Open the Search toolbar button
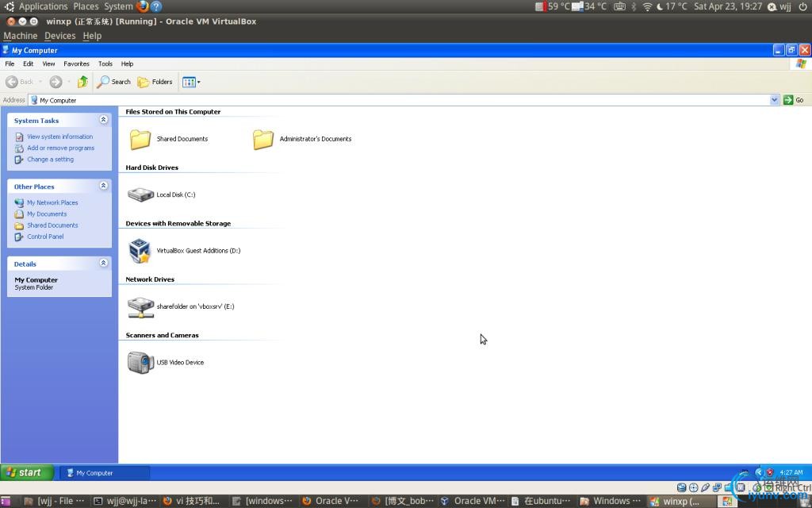This screenshot has height=508, width=812. click(x=114, y=82)
